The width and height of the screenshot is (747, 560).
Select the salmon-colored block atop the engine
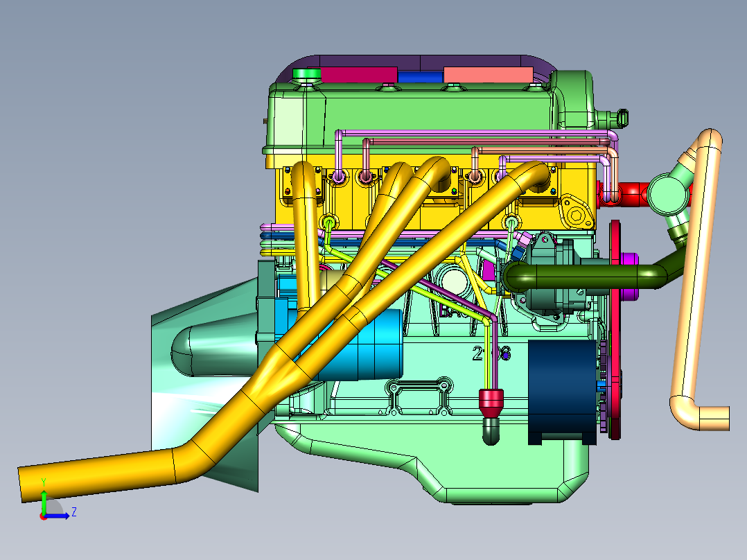tap(489, 75)
